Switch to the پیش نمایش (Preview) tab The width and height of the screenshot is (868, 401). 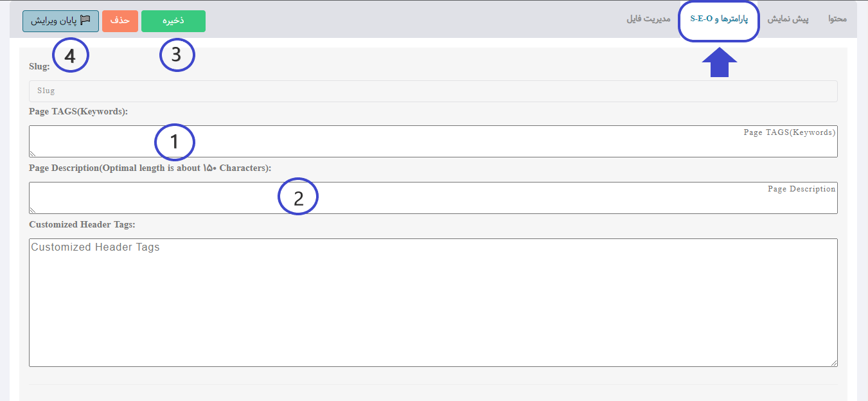coord(788,19)
